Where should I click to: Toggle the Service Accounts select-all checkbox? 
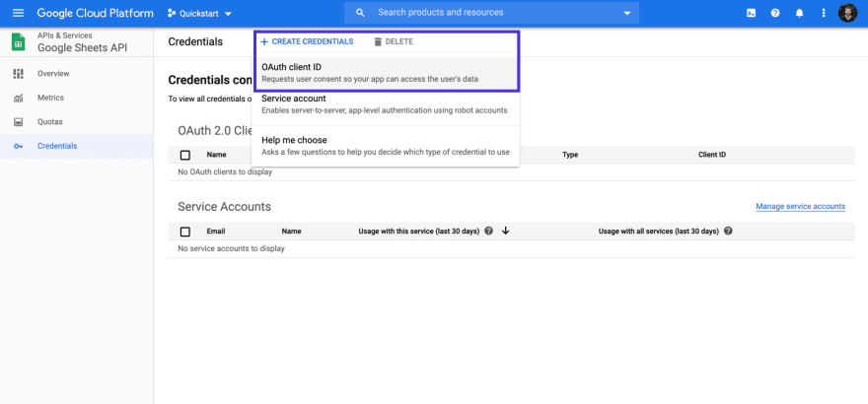(x=185, y=232)
